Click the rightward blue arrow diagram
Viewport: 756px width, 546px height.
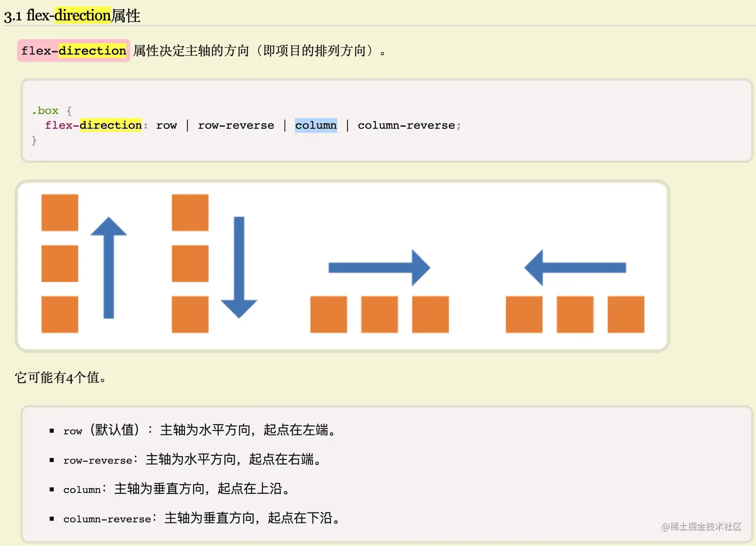378,267
